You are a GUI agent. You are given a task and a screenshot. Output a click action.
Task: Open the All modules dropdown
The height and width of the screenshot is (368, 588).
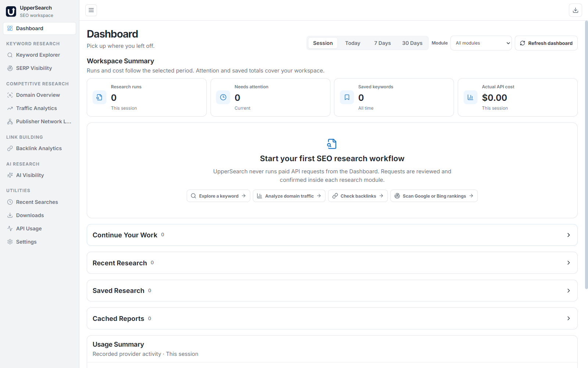pos(481,43)
